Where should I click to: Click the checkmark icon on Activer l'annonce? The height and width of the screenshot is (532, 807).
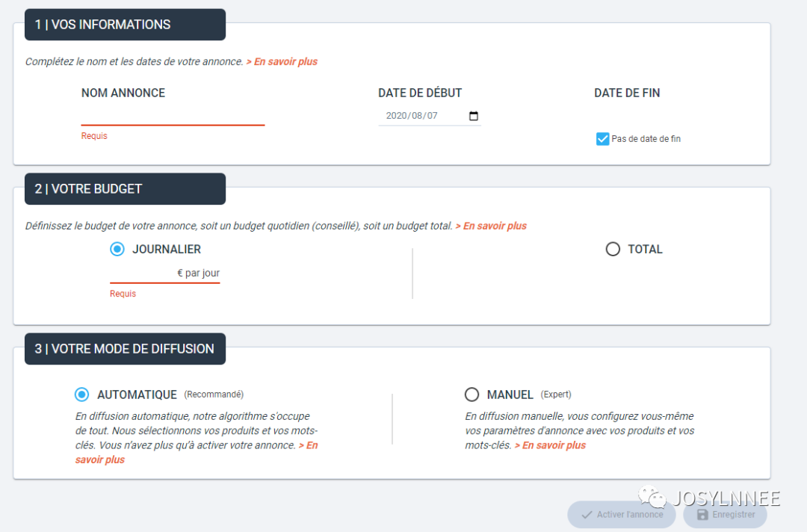[x=587, y=515]
